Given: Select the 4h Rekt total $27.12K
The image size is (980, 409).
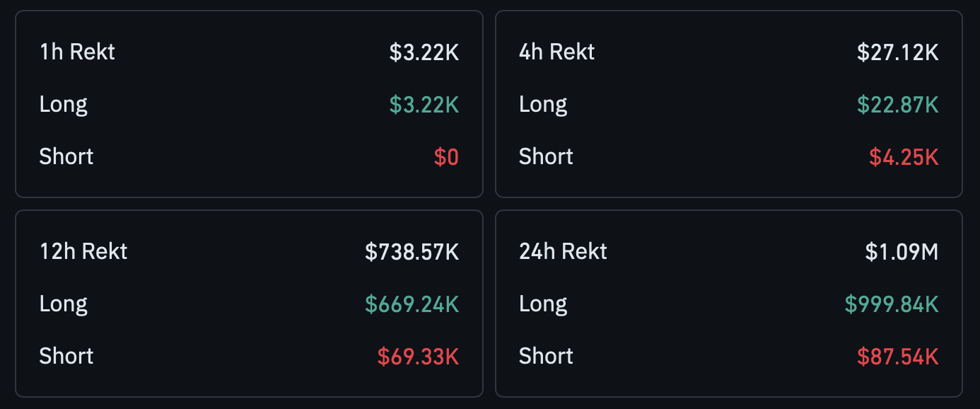Looking at the screenshot, I should (898, 52).
